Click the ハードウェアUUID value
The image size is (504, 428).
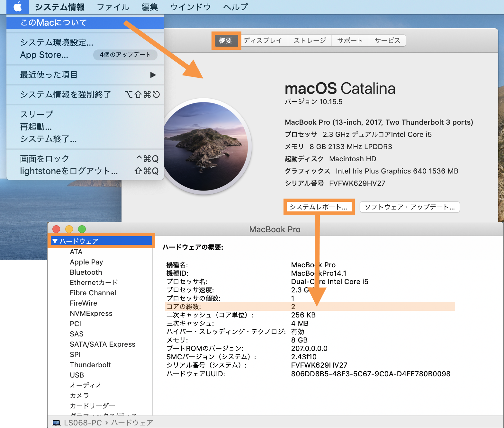point(371,374)
